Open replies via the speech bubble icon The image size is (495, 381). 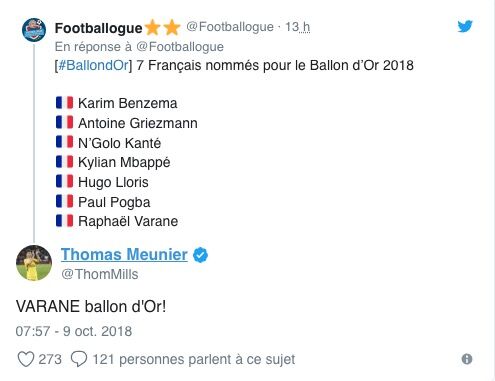79,359
